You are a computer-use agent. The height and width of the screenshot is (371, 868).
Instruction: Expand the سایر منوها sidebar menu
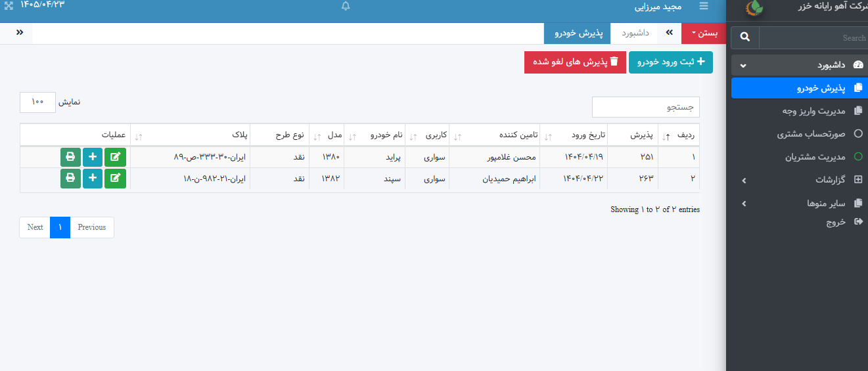coord(800,204)
